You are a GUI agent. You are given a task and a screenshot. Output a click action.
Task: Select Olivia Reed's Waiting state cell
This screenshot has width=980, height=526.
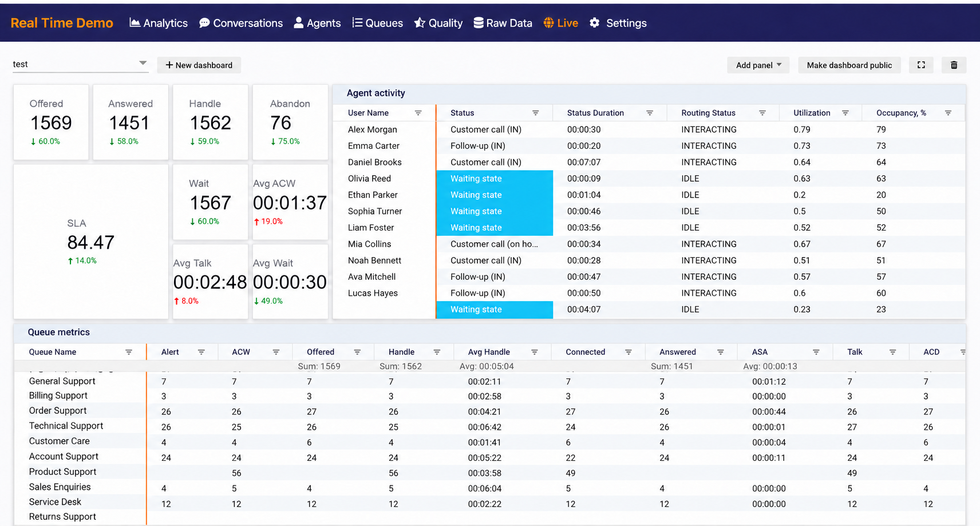click(495, 179)
